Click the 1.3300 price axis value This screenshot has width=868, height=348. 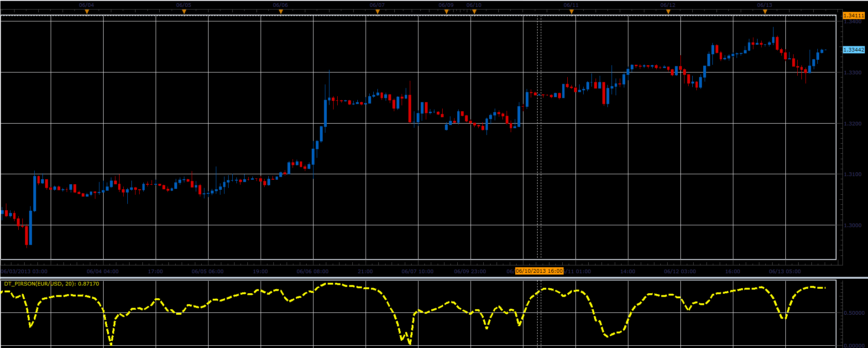(852, 73)
